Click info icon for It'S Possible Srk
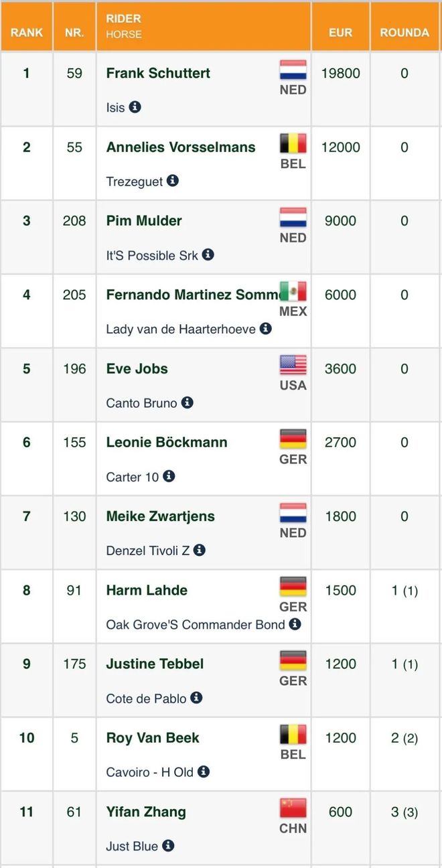The image size is (442, 868). [x=208, y=255]
